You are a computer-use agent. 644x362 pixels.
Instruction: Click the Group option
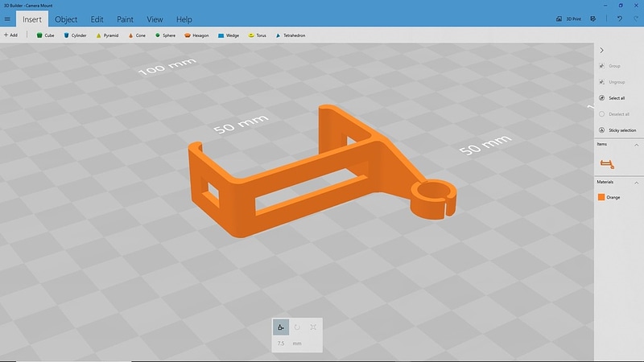(x=610, y=66)
